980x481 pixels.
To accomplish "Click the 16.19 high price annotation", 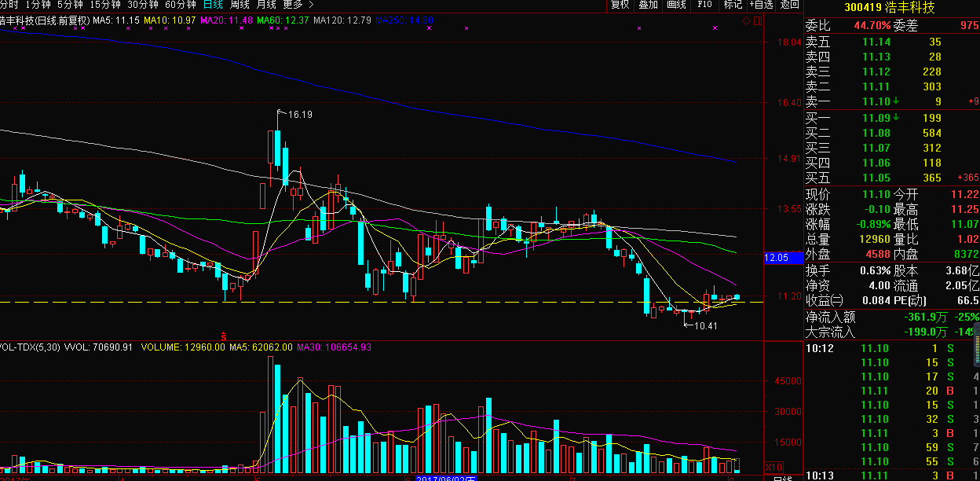I will point(300,115).
